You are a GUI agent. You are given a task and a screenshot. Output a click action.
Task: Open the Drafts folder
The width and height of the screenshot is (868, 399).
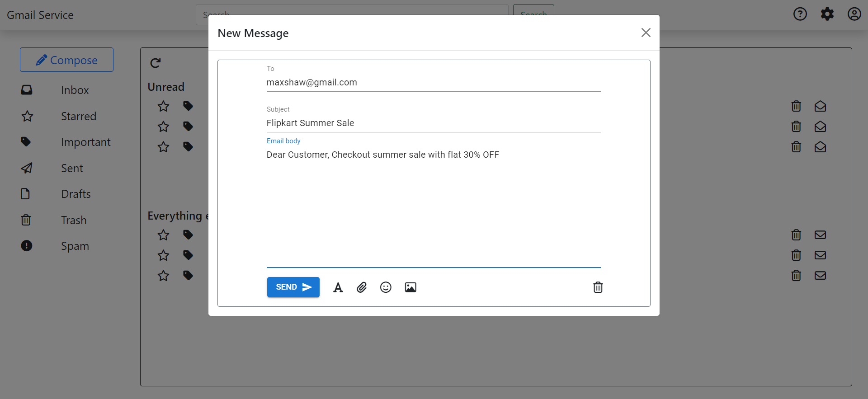[76, 194]
